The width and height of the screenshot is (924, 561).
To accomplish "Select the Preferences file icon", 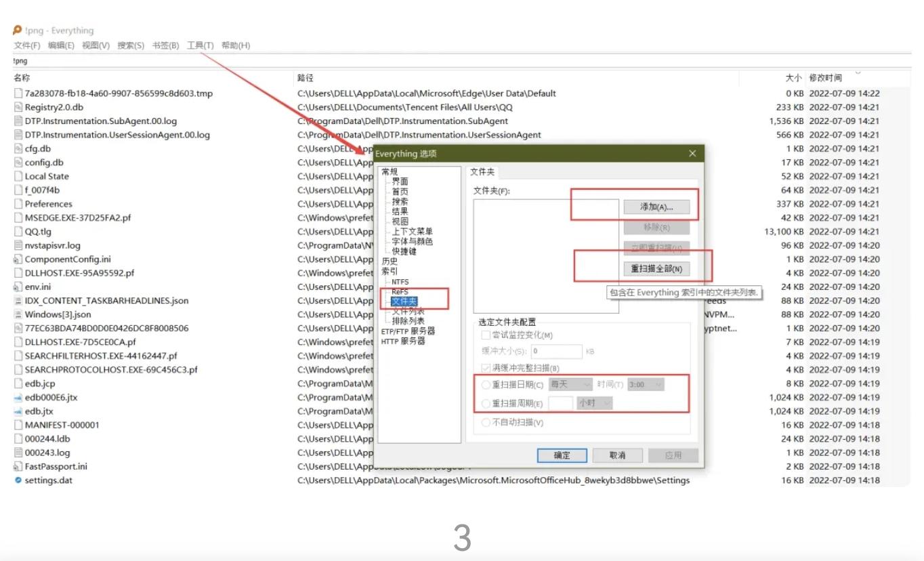I will 18,204.
